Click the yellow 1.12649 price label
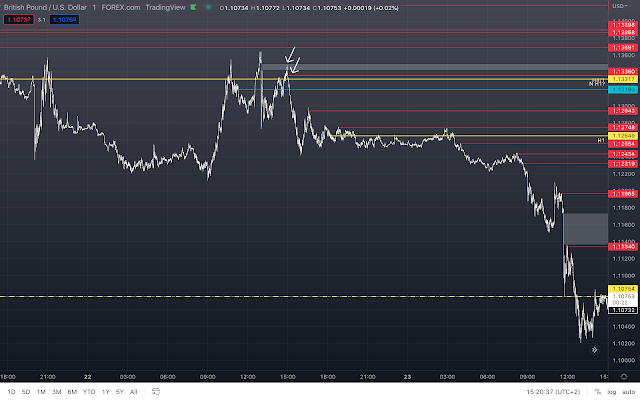This screenshot has height=400, width=640. (x=623, y=136)
